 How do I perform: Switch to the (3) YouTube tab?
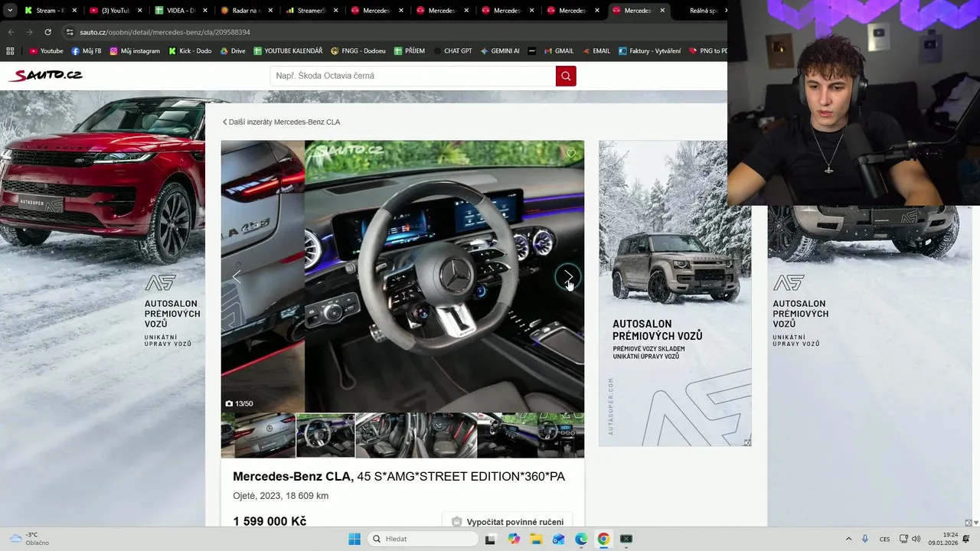pyautogui.click(x=114, y=11)
